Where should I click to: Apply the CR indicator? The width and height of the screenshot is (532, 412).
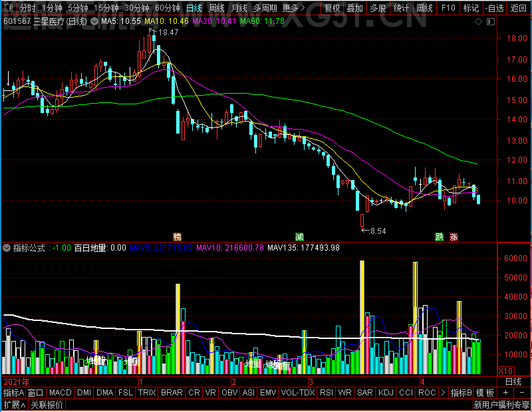(194, 393)
